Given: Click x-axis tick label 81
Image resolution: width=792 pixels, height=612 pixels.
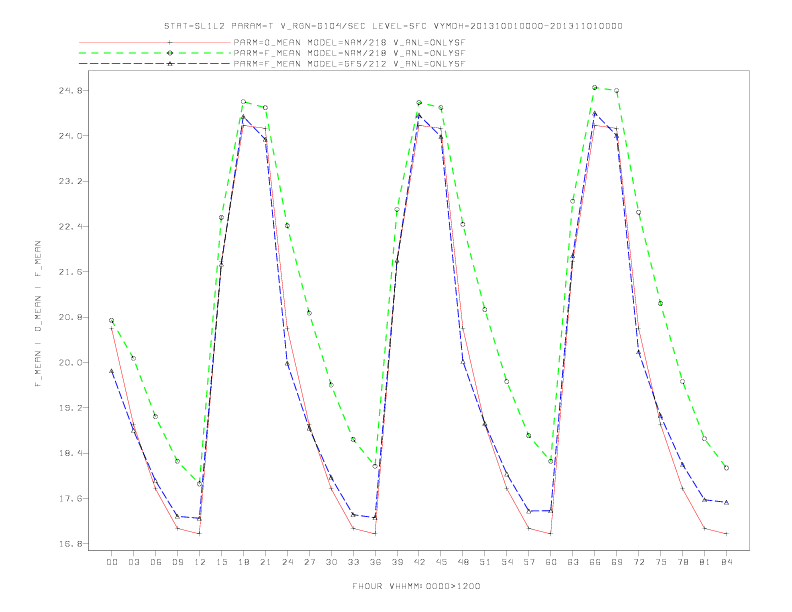Looking at the screenshot, I should (x=705, y=562).
